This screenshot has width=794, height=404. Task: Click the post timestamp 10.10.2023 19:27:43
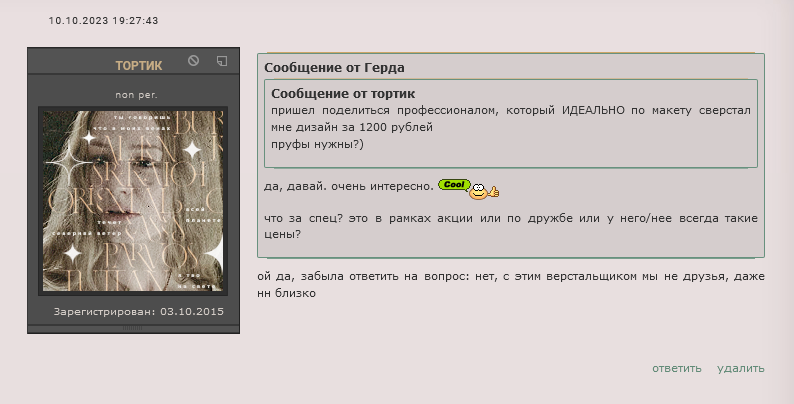103,21
